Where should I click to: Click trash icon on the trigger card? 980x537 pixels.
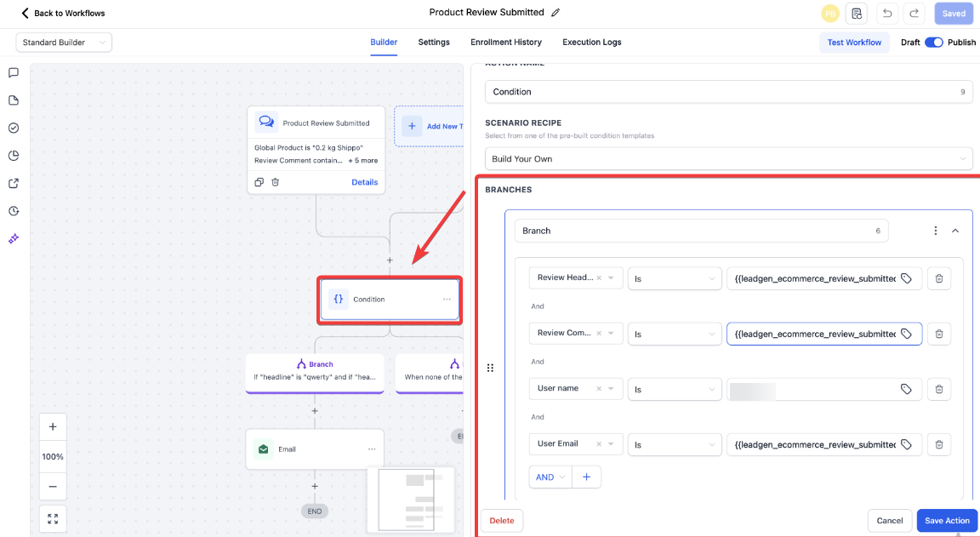tap(275, 182)
